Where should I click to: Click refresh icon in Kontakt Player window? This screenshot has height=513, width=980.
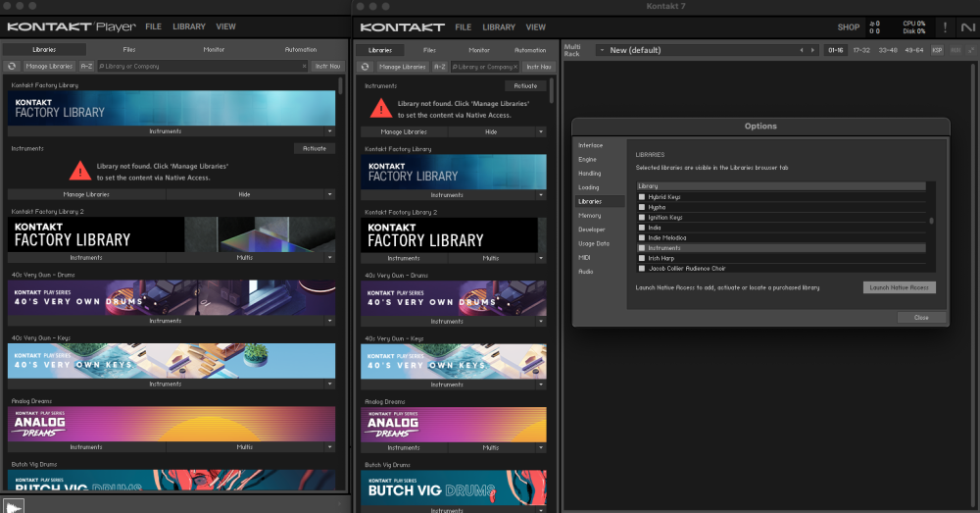(12, 66)
